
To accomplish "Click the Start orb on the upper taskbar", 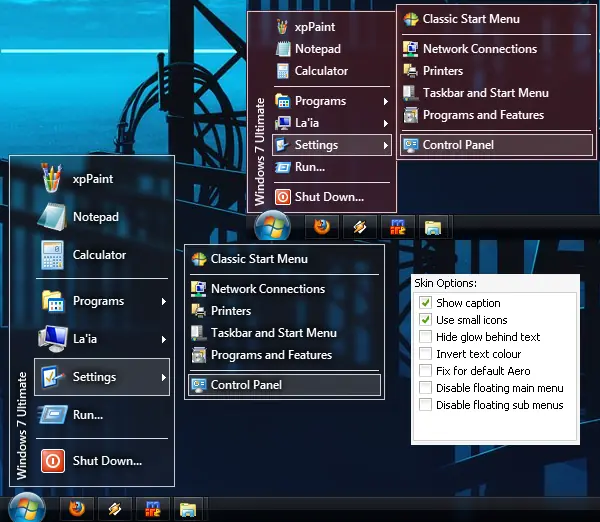I will coord(272,226).
